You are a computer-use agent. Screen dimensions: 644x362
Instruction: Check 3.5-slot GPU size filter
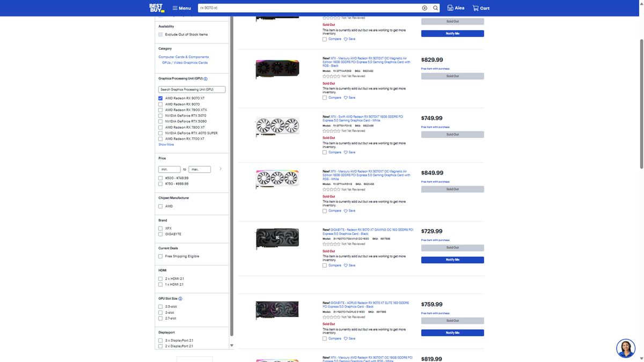point(160,307)
